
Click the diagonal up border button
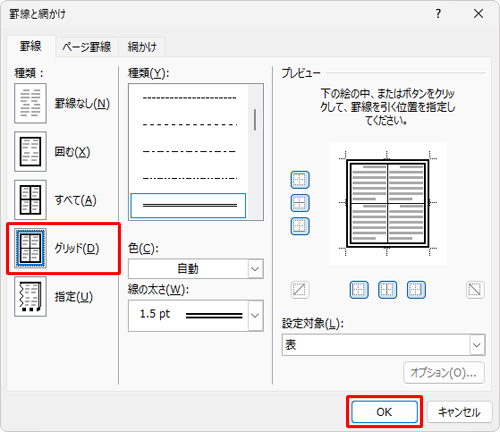point(300,290)
